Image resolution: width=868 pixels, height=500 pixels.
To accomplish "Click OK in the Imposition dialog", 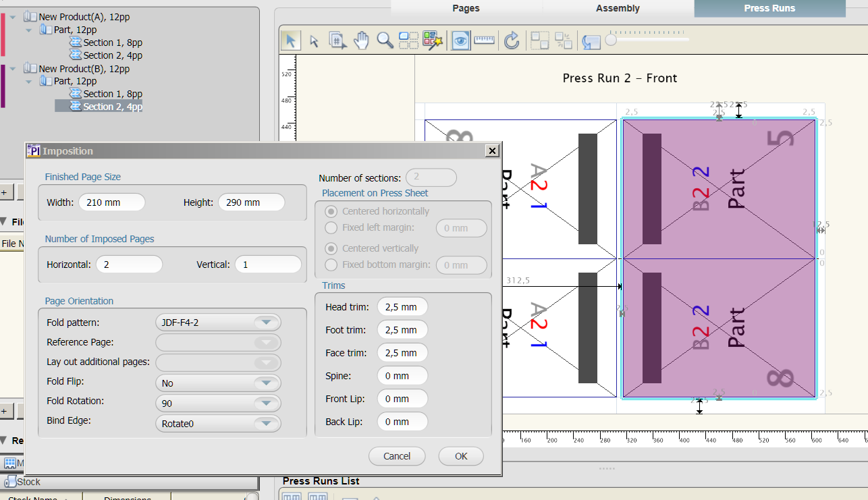I will pyautogui.click(x=461, y=456).
